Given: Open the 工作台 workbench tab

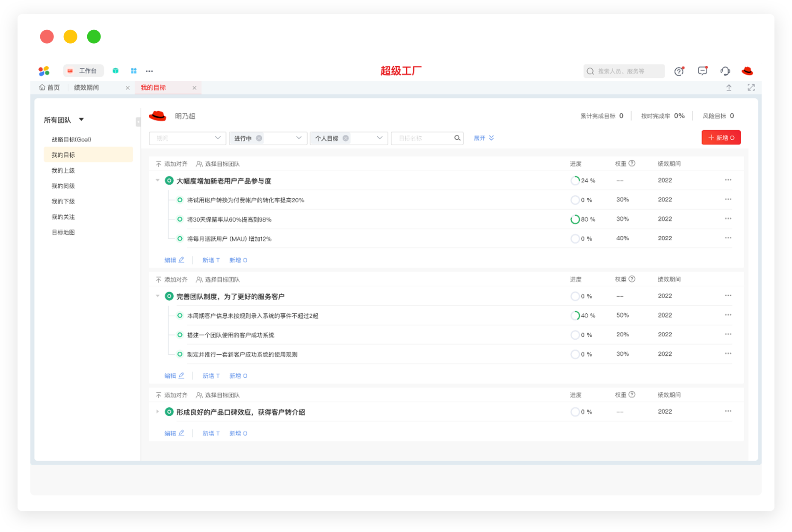Looking at the screenshot, I should (83, 71).
